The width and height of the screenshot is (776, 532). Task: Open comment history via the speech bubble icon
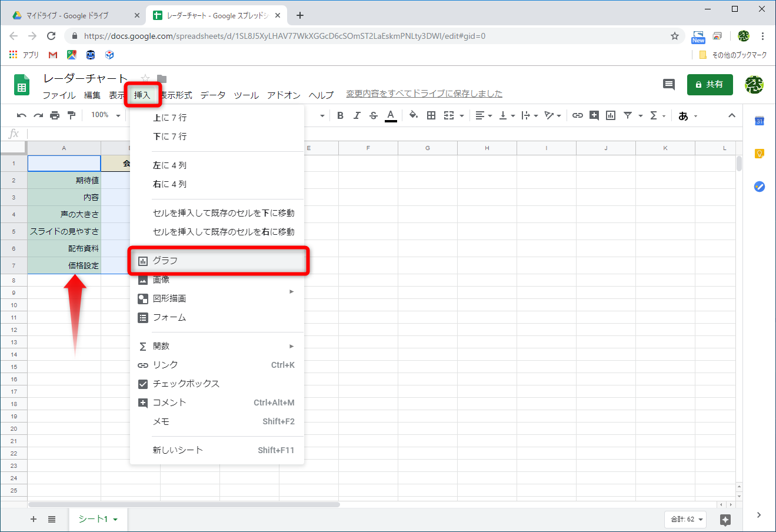[668, 84]
